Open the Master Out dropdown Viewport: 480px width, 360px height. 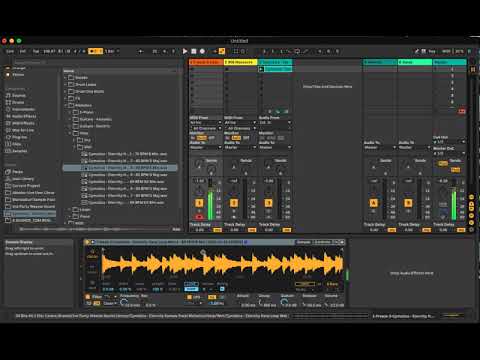pos(449,153)
